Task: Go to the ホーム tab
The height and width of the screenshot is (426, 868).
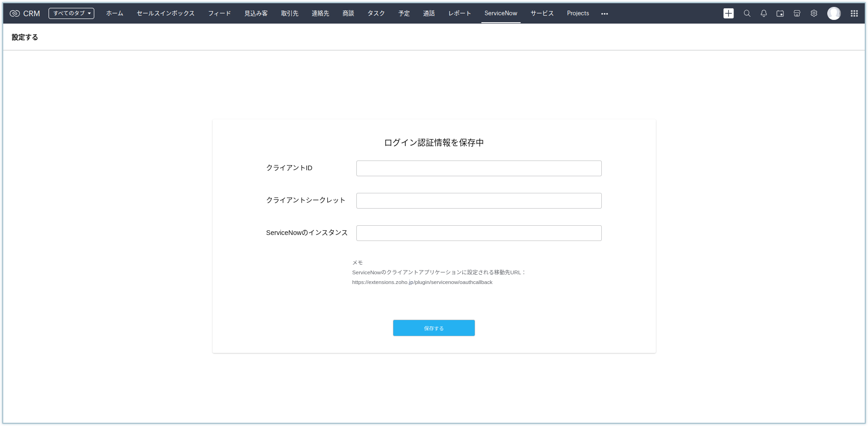Action: (x=115, y=13)
